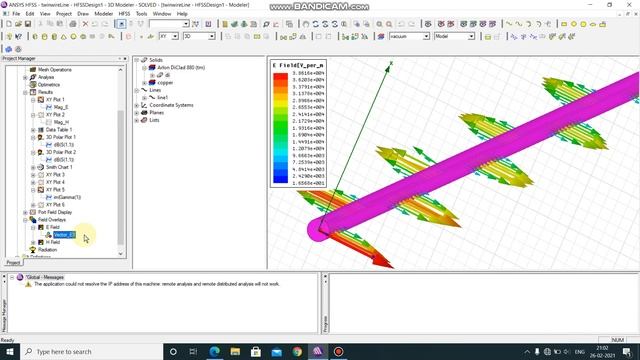Select the Radiation tree item
Screen dimensions: 640x360
[x=47, y=250]
